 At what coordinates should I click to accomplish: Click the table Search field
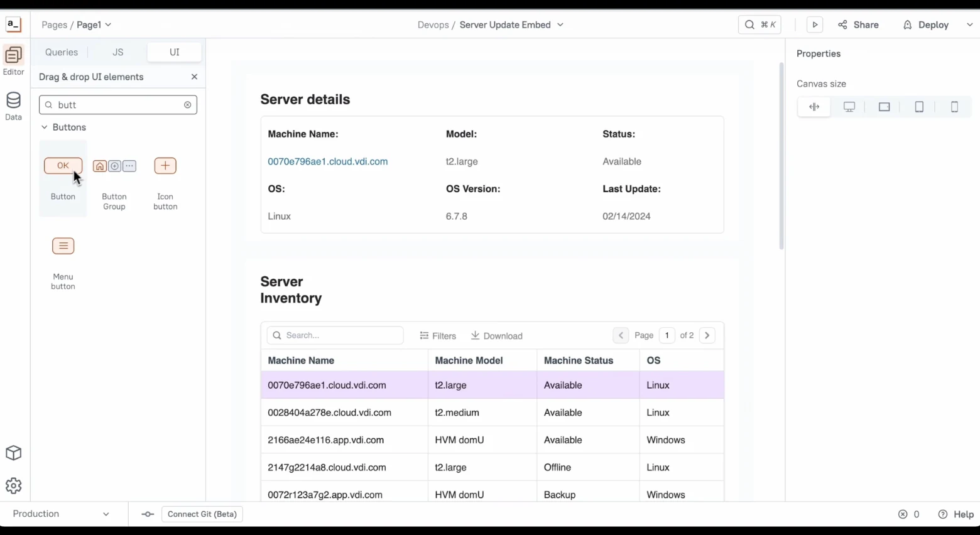pyautogui.click(x=335, y=335)
